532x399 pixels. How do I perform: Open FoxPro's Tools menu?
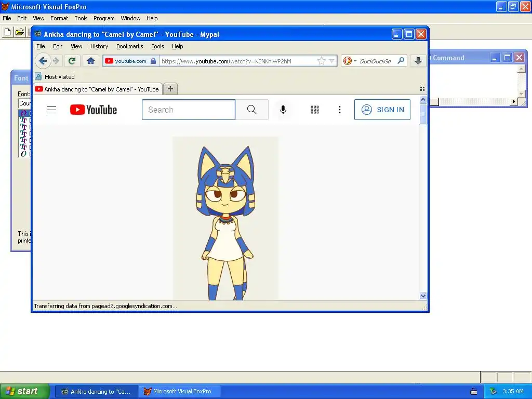coord(81,18)
